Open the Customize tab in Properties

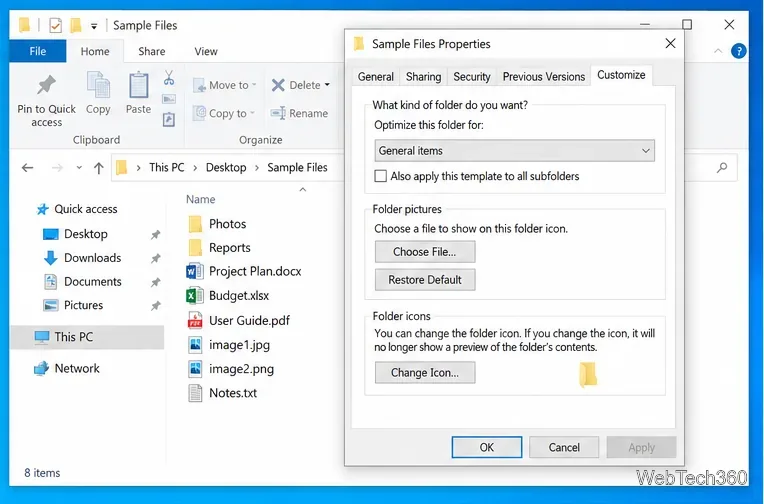[621, 75]
